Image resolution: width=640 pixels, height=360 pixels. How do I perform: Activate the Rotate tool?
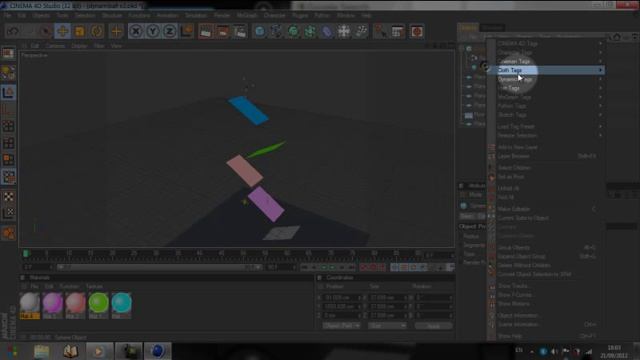click(97, 31)
